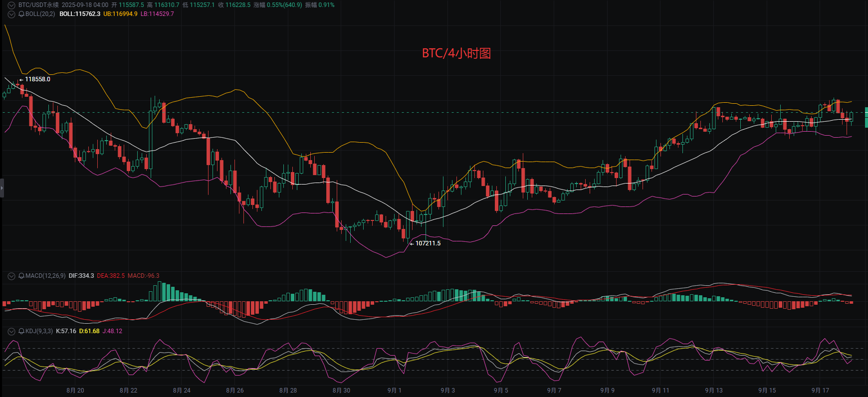The image size is (868, 397).
Task: Click the red BTC/4小时图 chart title
Action: click(456, 53)
